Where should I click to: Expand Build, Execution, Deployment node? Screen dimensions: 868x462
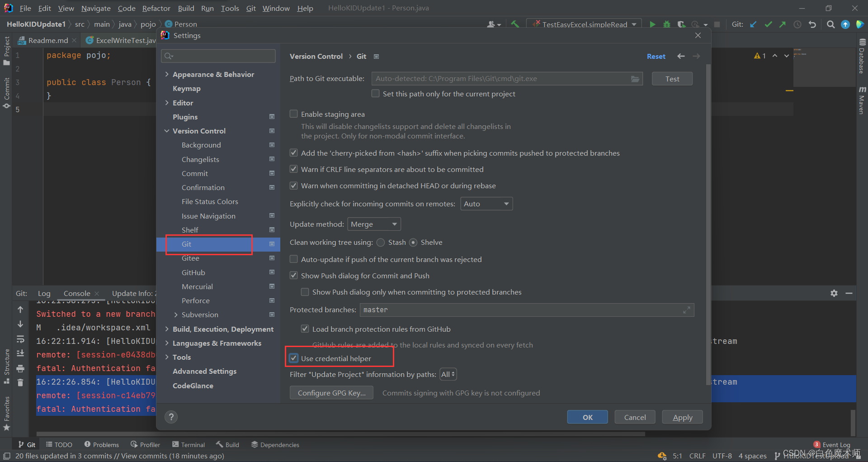point(167,329)
